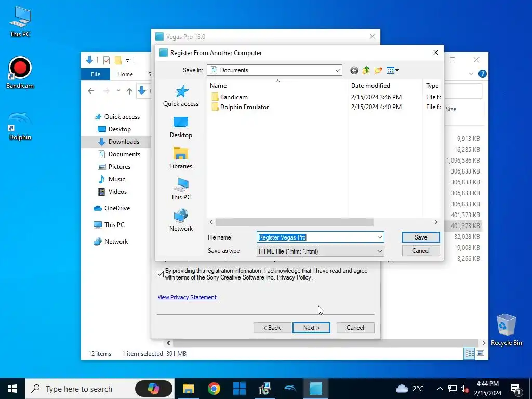This screenshot has width=532, height=399.
Task: Show hidden system tray icons
Action: pyautogui.click(x=440, y=389)
